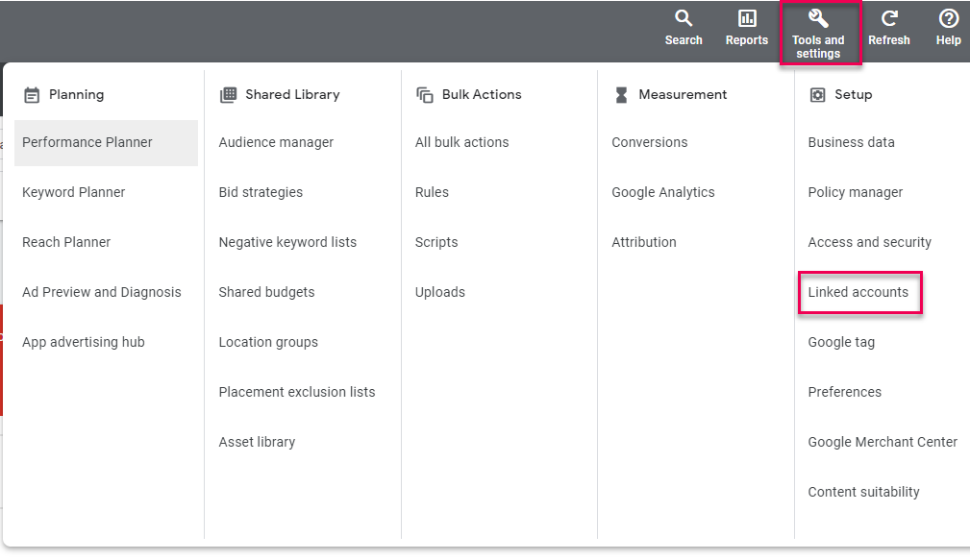This screenshot has width=970, height=560.
Task: Go to Audience manager
Action: (x=276, y=142)
